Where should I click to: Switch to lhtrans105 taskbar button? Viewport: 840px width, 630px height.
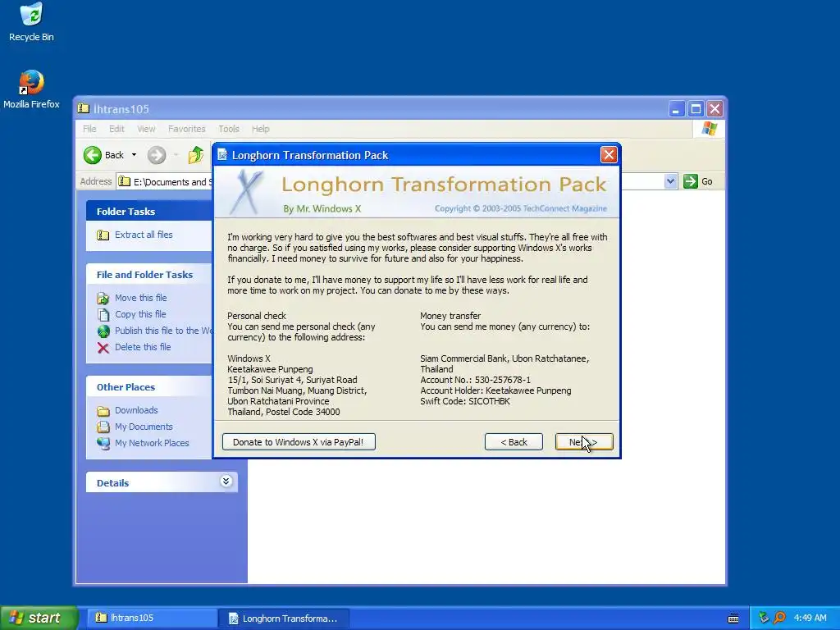(152, 618)
